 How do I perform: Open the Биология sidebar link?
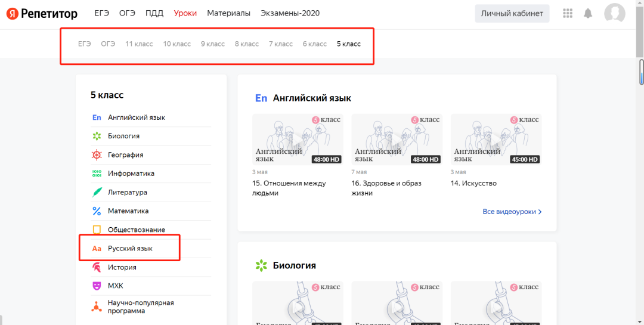tap(123, 136)
